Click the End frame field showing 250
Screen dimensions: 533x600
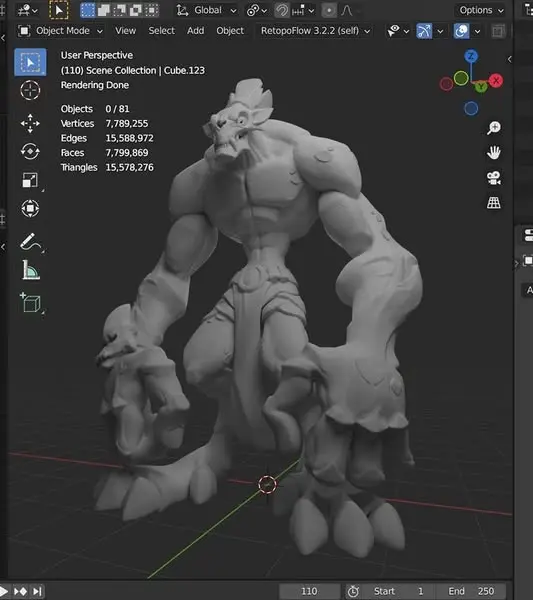click(471, 591)
